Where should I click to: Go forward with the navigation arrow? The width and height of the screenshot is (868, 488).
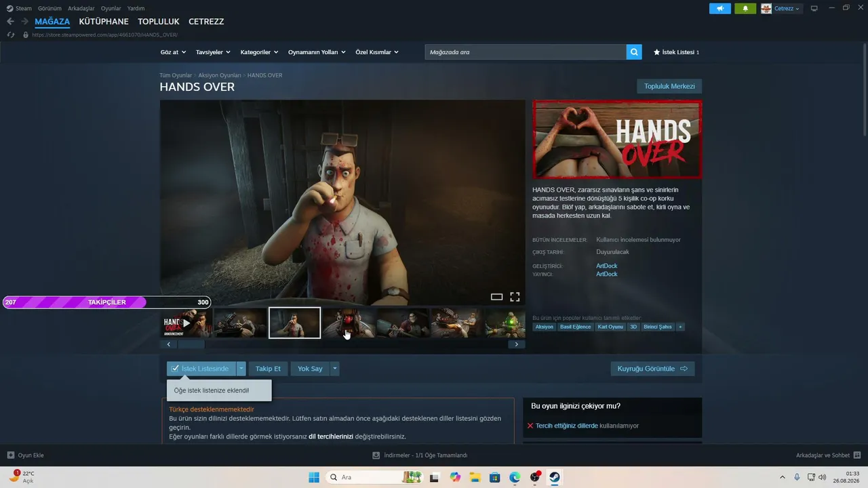(x=24, y=22)
